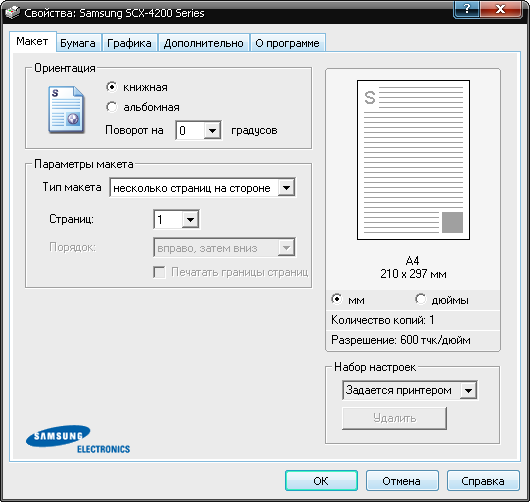The width and height of the screenshot is (530, 502).
Task: Click the title bar help question mark
Action: click(x=466, y=9)
